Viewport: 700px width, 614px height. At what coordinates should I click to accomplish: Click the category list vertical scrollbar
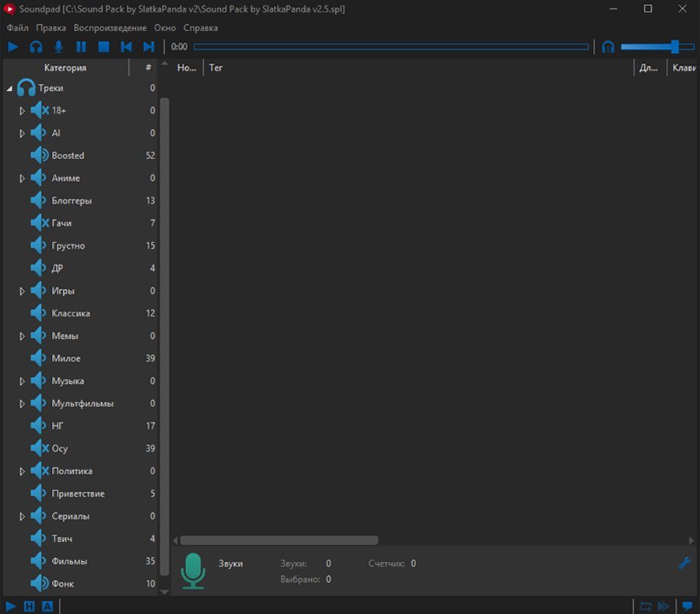(164, 337)
